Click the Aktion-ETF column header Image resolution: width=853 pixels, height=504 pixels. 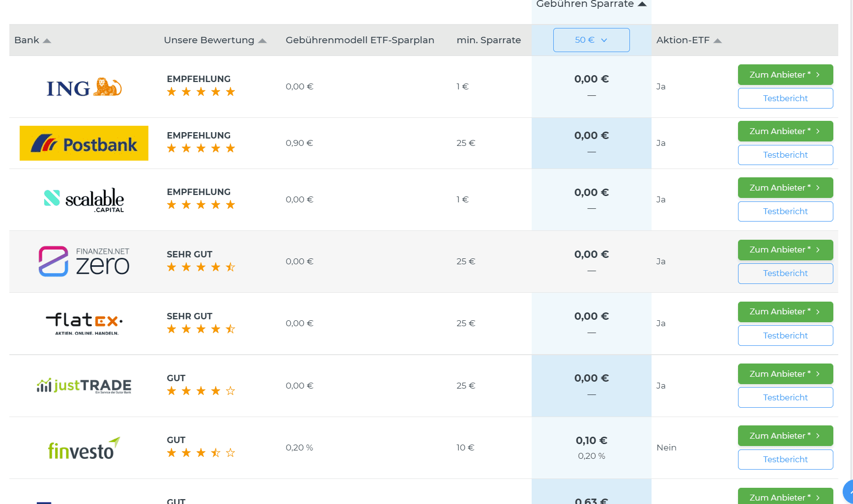click(x=683, y=40)
